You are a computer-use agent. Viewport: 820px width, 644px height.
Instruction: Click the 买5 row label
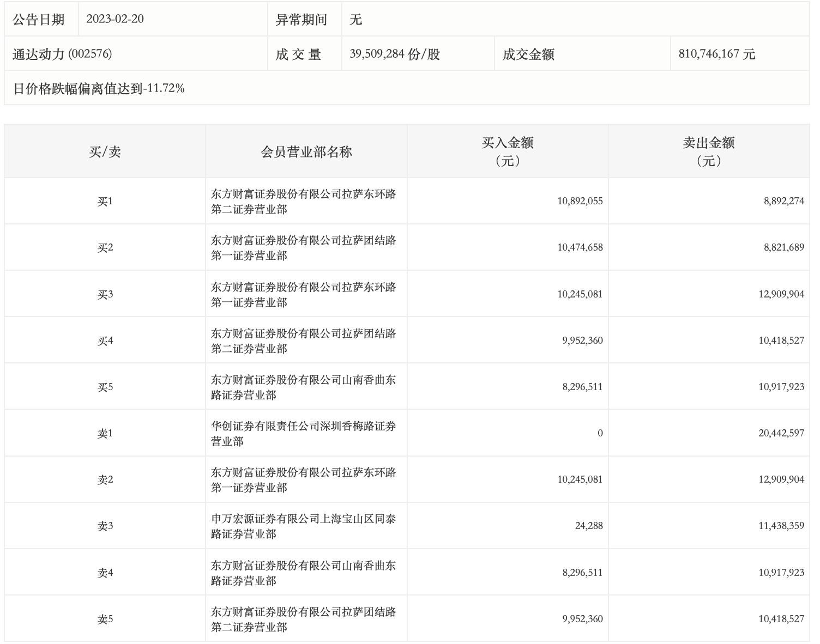click(x=105, y=387)
